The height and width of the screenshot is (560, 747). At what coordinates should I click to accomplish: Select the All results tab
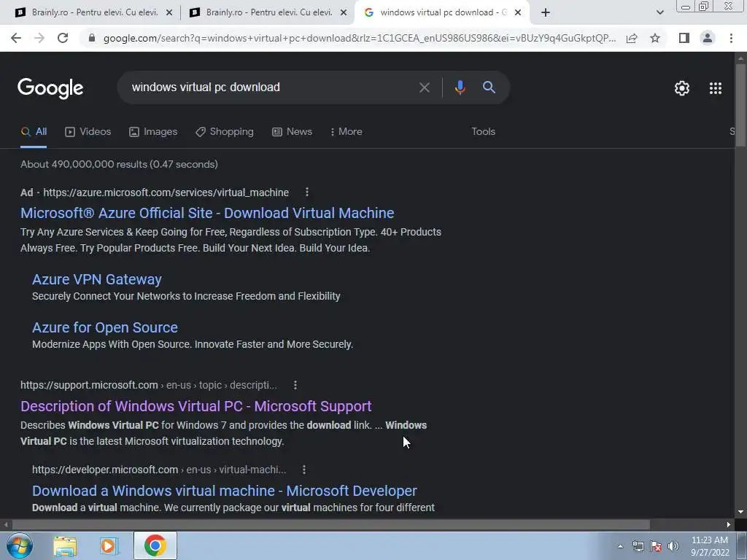click(34, 132)
